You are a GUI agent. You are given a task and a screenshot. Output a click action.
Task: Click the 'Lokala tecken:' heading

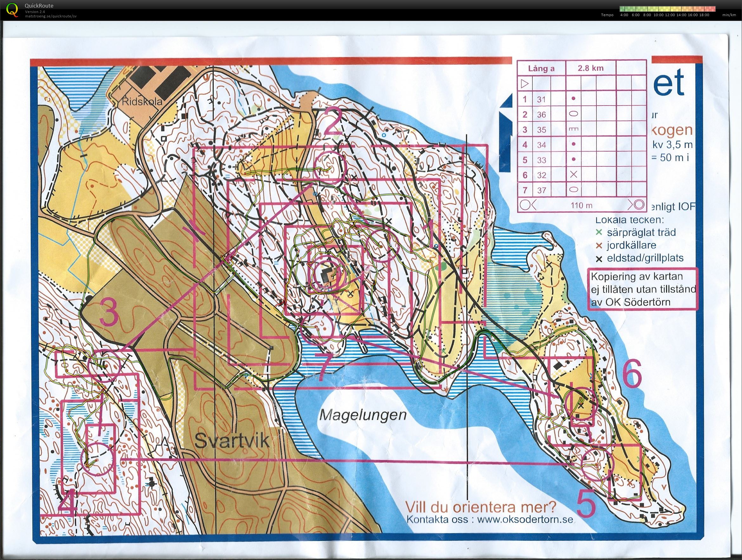coord(629,220)
